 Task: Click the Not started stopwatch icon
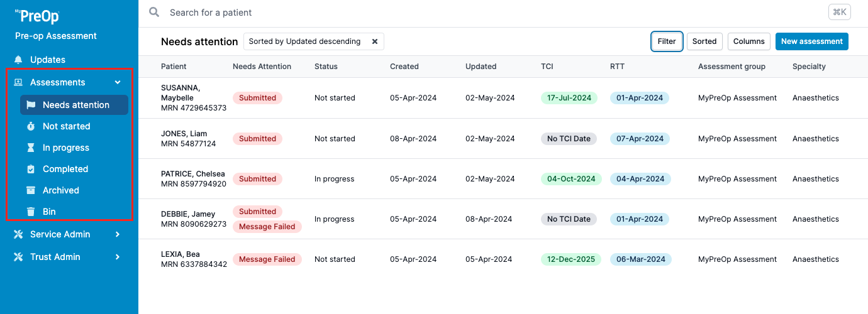pyautogui.click(x=31, y=126)
